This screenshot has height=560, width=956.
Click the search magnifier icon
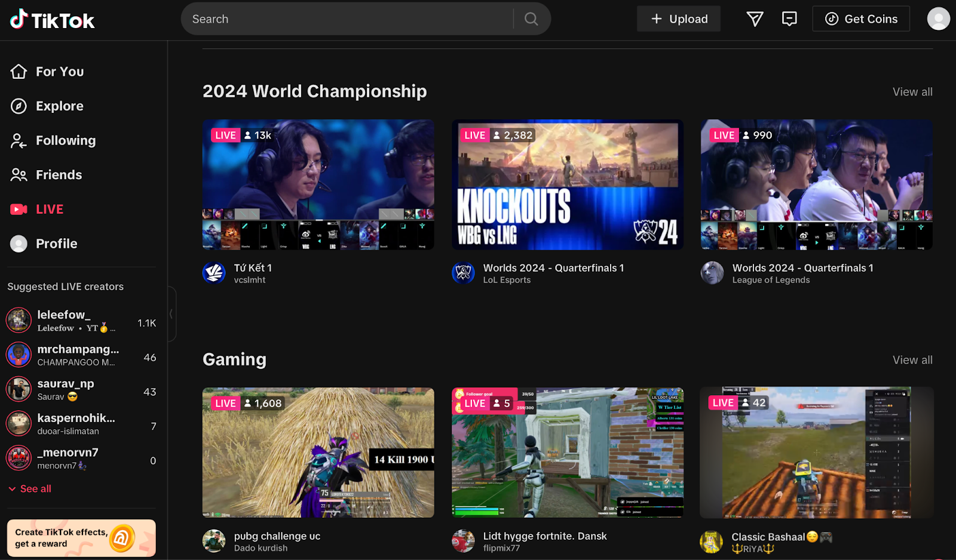point(531,19)
